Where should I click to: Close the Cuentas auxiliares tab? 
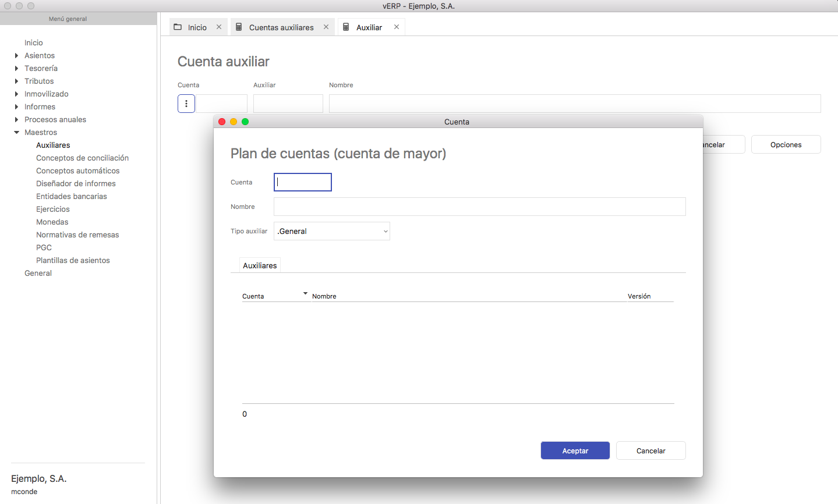[x=326, y=27]
